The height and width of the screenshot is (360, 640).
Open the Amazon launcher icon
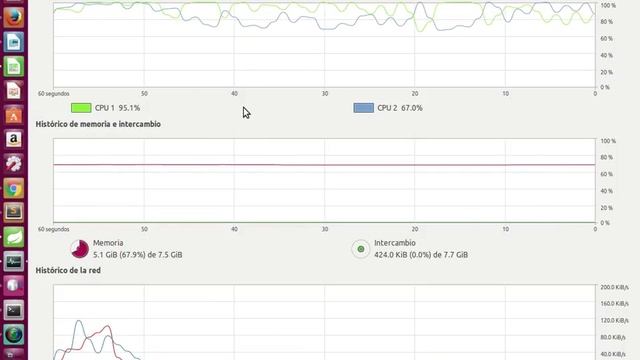[x=13, y=139]
